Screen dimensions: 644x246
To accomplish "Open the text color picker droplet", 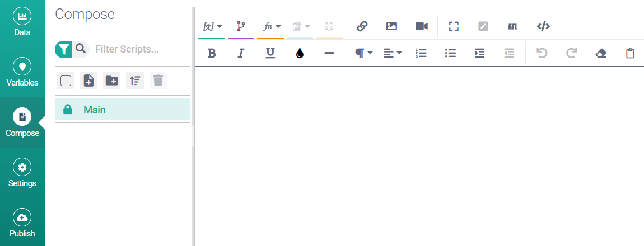I will 300,53.
